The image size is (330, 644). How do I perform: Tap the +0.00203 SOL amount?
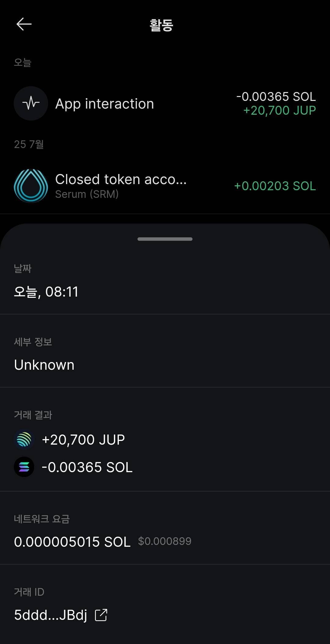pos(275,186)
